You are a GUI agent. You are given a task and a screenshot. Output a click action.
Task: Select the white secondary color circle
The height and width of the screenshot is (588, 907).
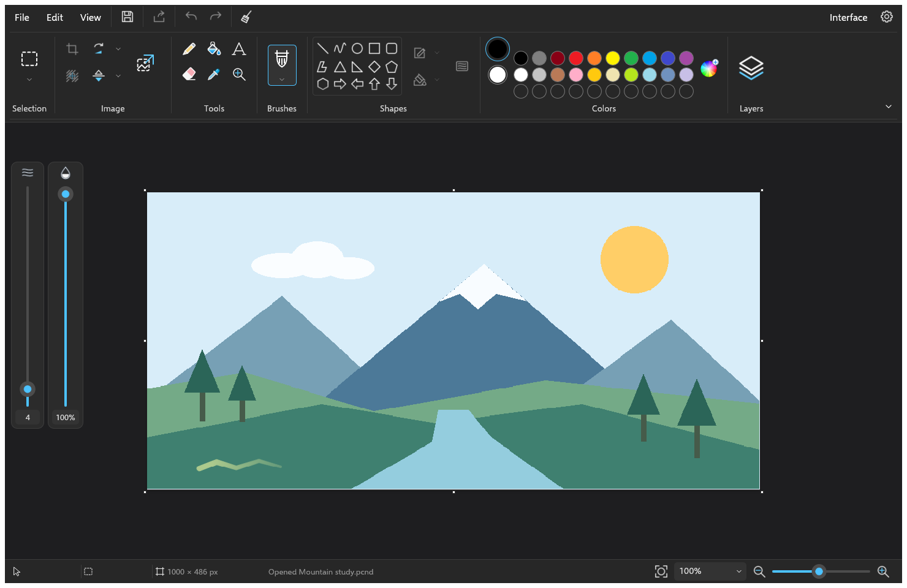498,75
